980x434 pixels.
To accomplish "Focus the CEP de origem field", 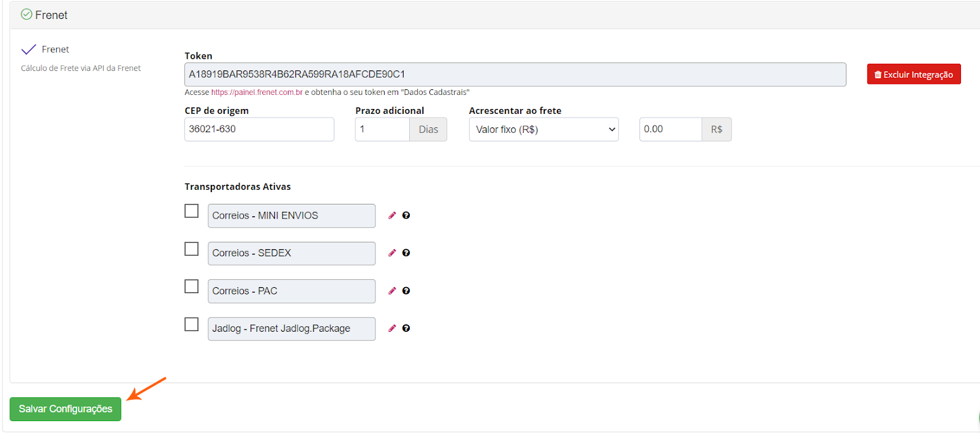I will tap(259, 130).
